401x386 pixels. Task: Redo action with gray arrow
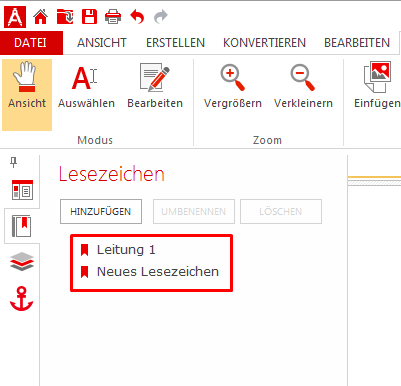(161, 17)
